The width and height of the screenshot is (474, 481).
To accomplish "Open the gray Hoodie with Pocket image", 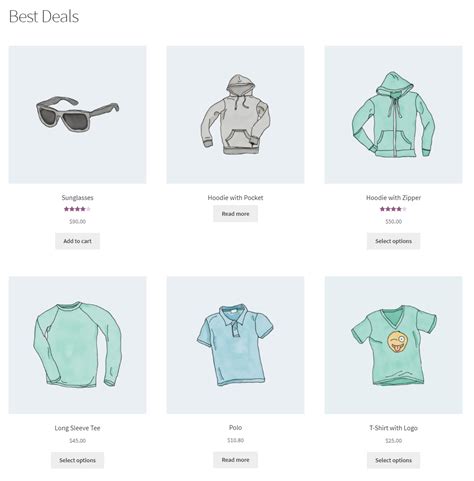I will 235,115.
